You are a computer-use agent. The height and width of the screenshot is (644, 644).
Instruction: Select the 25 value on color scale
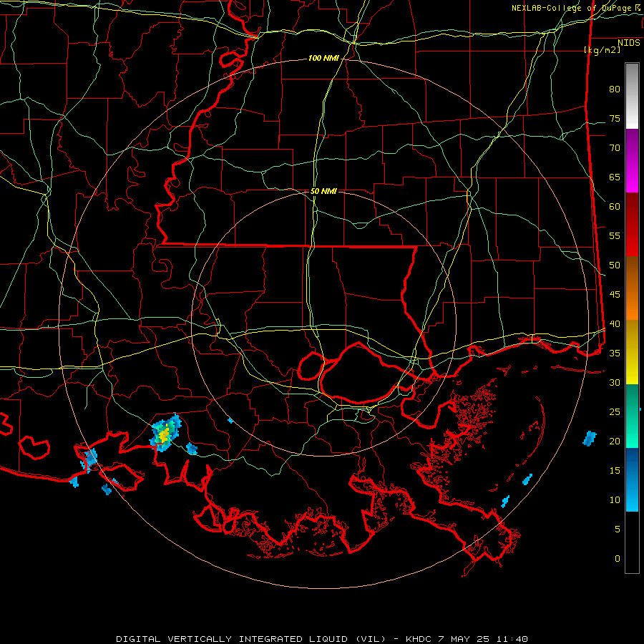click(x=615, y=411)
